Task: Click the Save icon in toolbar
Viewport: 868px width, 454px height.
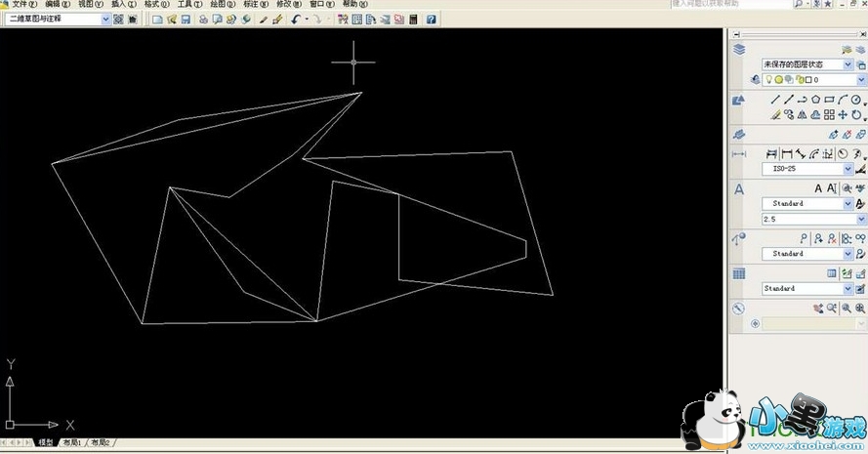Action: point(186,20)
